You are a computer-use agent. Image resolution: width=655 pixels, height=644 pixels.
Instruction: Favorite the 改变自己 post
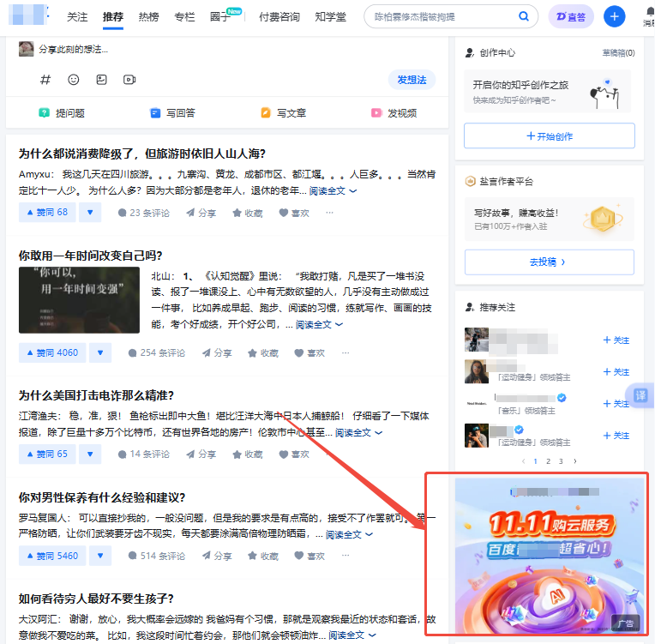[x=263, y=353]
